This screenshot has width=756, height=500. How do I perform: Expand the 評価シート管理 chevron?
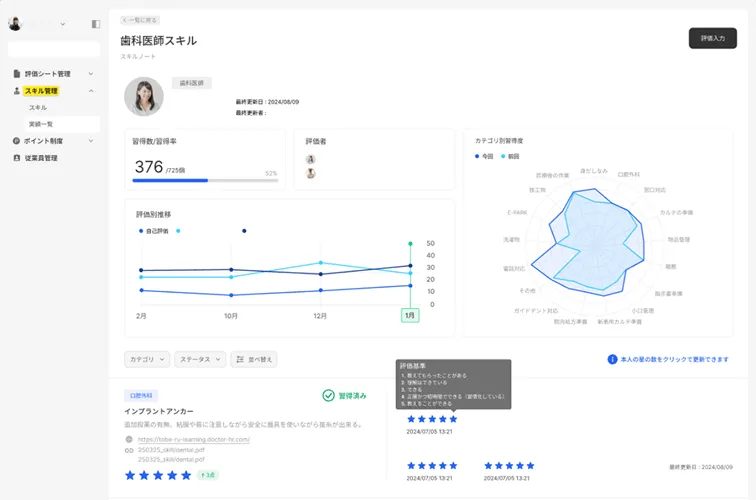tap(91, 74)
